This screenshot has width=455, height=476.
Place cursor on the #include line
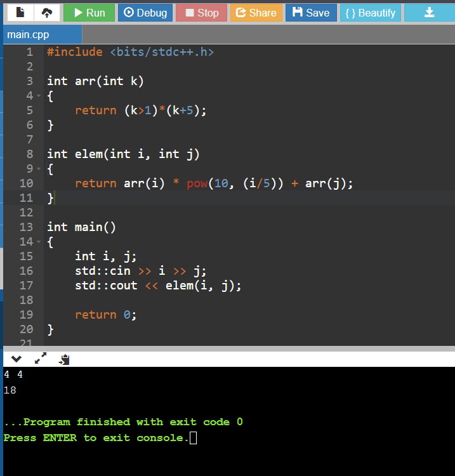click(x=131, y=52)
